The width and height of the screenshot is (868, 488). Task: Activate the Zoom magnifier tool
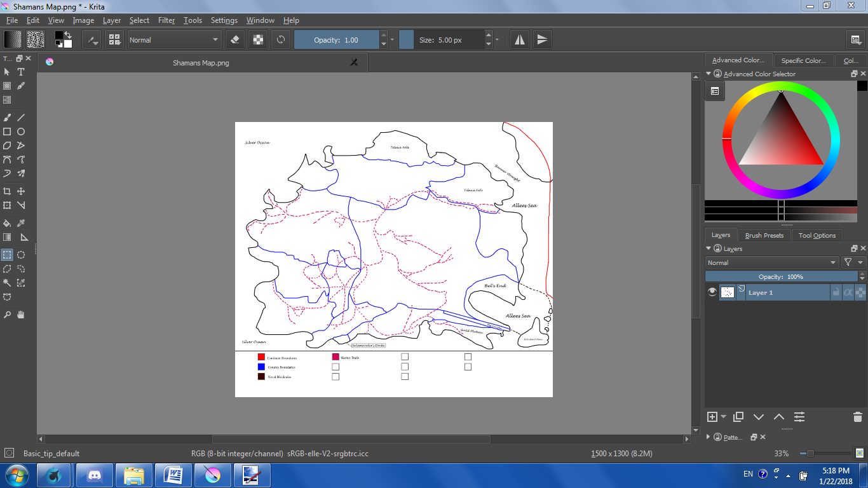[x=7, y=315]
